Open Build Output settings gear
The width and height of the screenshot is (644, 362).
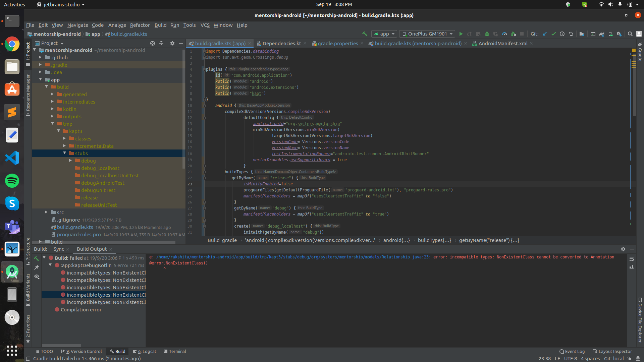tap(623, 249)
